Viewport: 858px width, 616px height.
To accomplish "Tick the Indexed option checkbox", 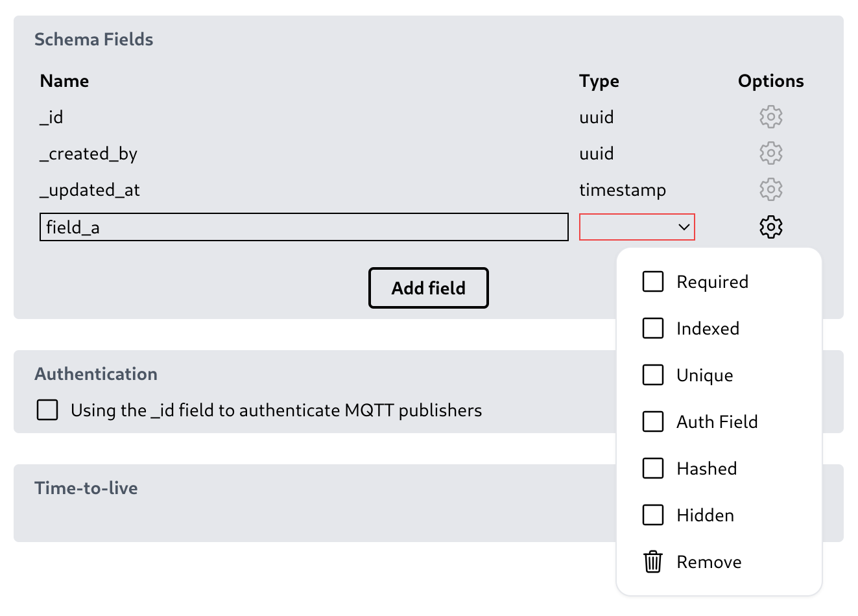I will (x=652, y=329).
